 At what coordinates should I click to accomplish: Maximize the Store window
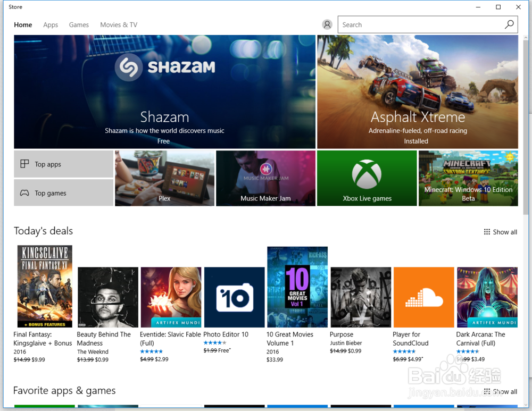[498, 7]
